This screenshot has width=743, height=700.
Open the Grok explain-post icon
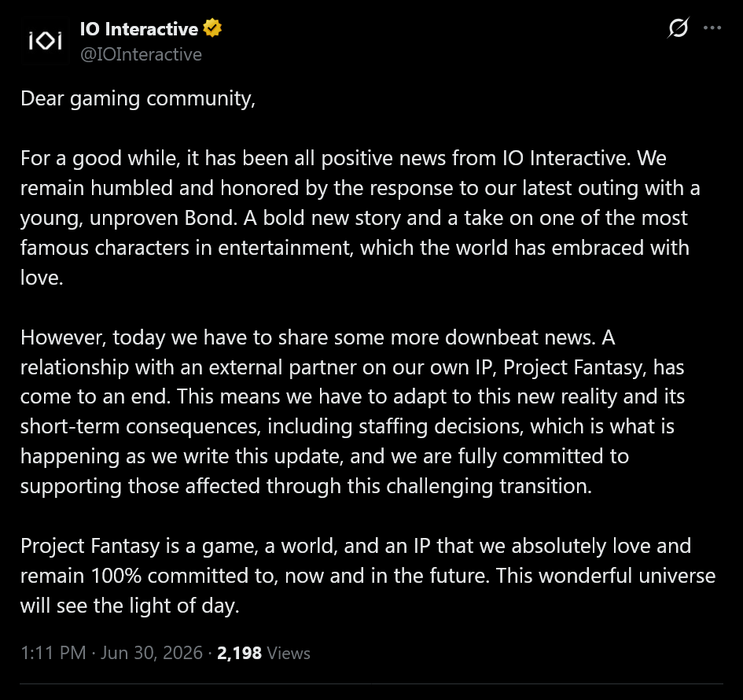click(678, 28)
